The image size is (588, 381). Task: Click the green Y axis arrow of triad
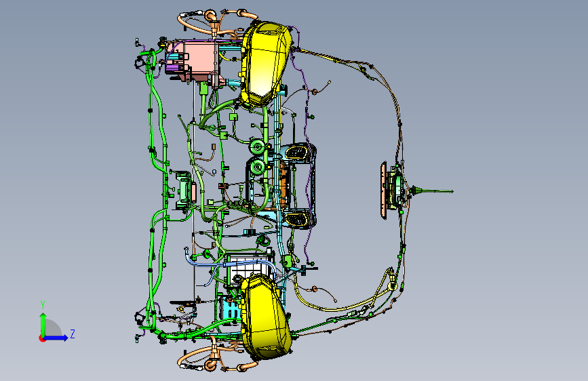[43, 323]
